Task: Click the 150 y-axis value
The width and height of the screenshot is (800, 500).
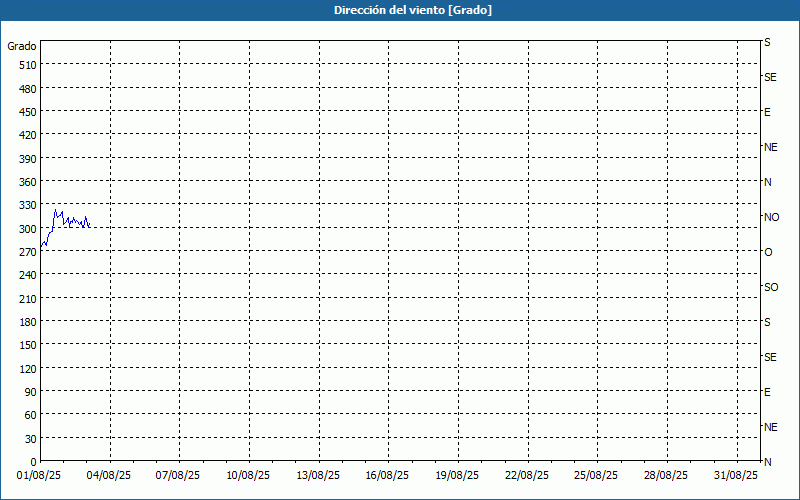Action: pyautogui.click(x=28, y=345)
